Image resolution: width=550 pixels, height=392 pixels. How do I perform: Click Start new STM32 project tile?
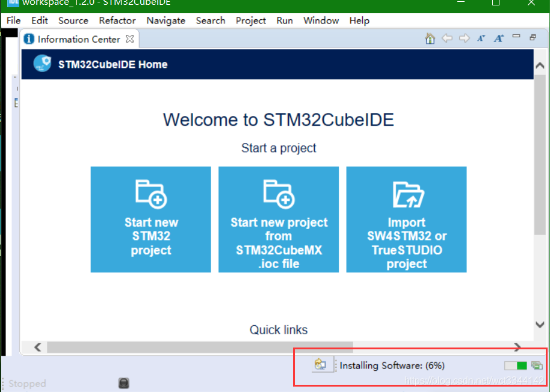click(x=151, y=219)
